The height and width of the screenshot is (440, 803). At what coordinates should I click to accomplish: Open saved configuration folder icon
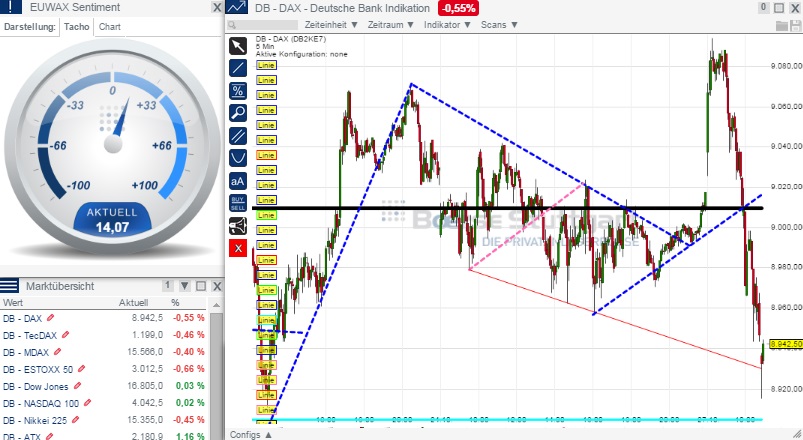(x=781, y=25)
